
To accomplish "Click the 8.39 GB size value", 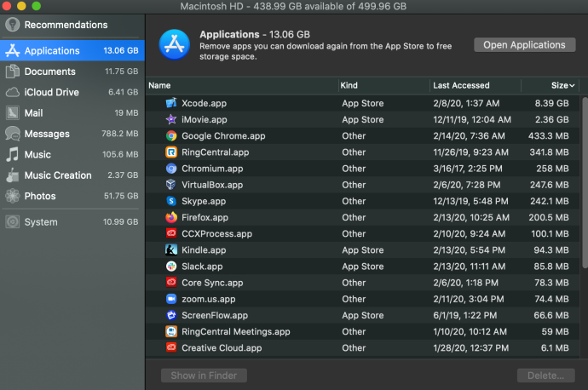I will click(x=551, y=103).
